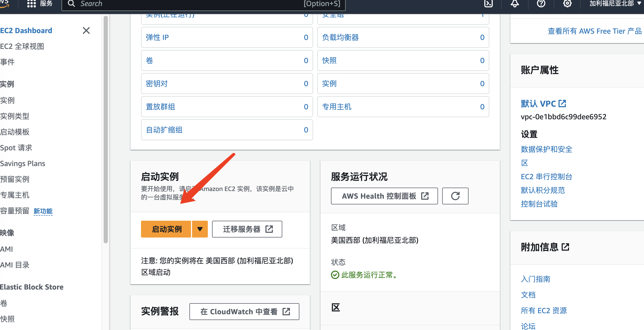644x330 pixels.
Task: Open 数据保护和安全 settings link
Action: pos(546,149)
